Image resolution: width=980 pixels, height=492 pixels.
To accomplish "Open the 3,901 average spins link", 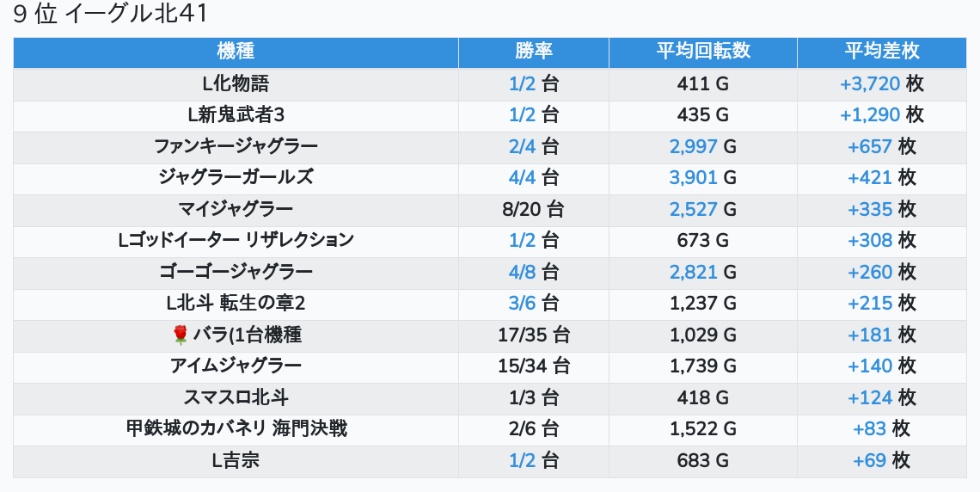I will click(x=693, y=177).
